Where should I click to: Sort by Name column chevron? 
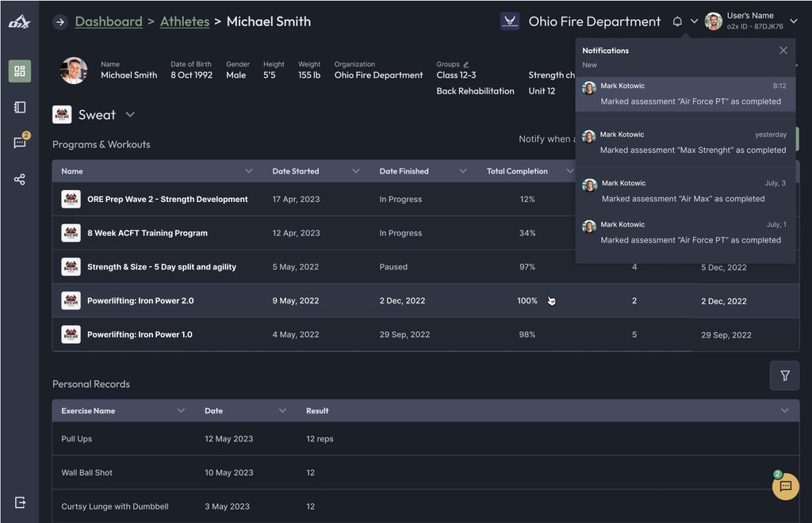point(248,170)
